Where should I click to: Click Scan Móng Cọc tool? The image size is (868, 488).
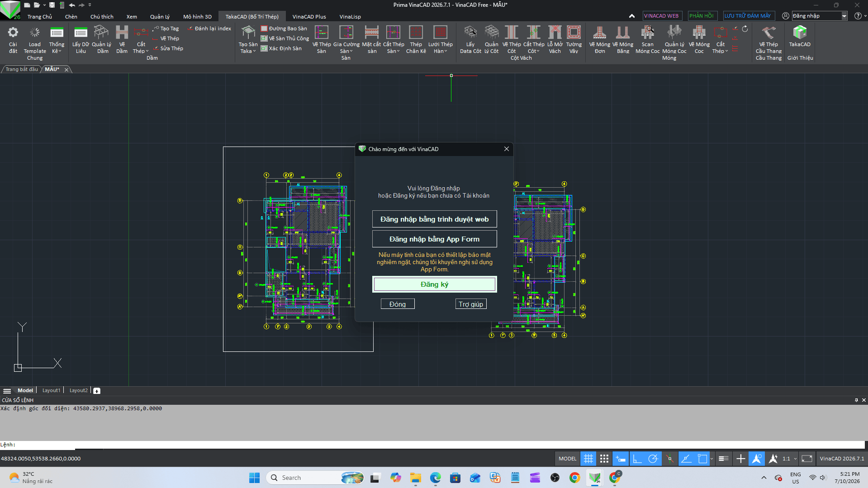point(648,39)
